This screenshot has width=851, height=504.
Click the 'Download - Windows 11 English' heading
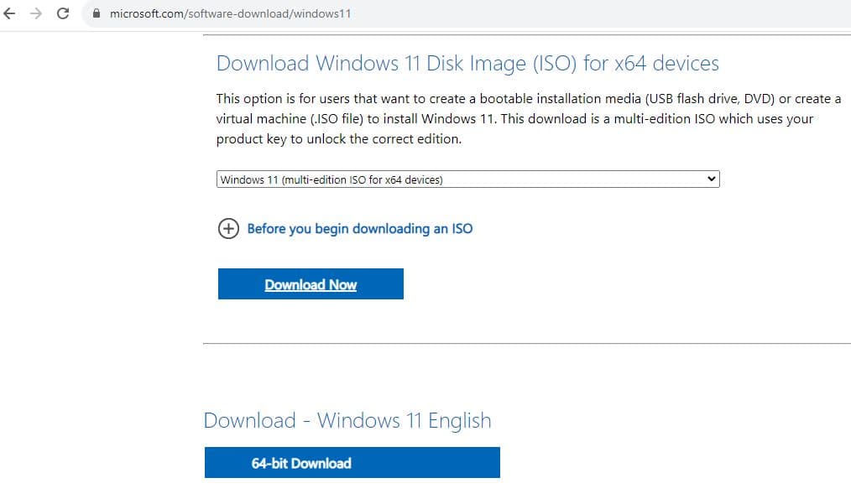pos(347,421)
